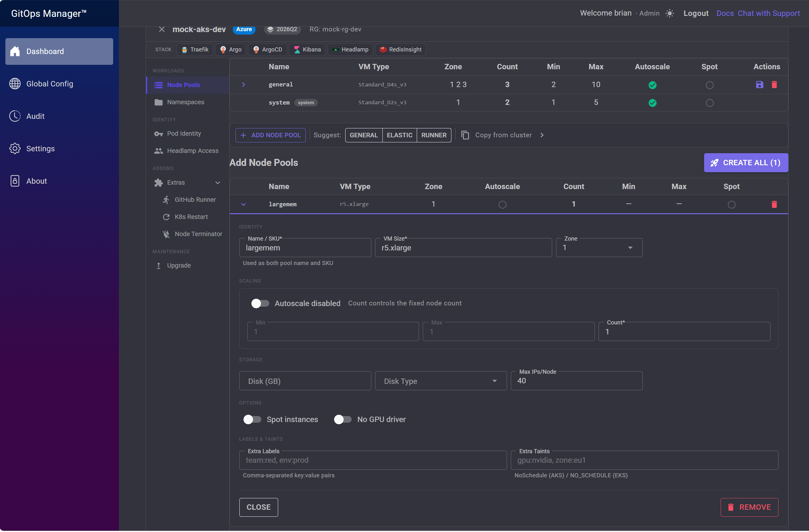This screenshot has height=532, width=809.
Task: Click Logout link
Action: [696, 13]
